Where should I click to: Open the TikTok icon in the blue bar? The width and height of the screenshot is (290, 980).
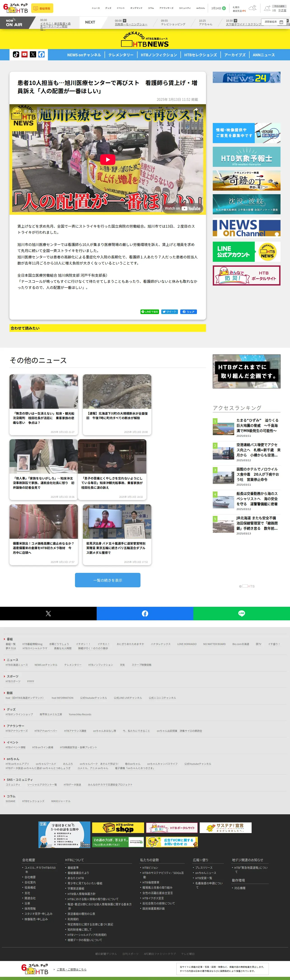tap(16, 54)
